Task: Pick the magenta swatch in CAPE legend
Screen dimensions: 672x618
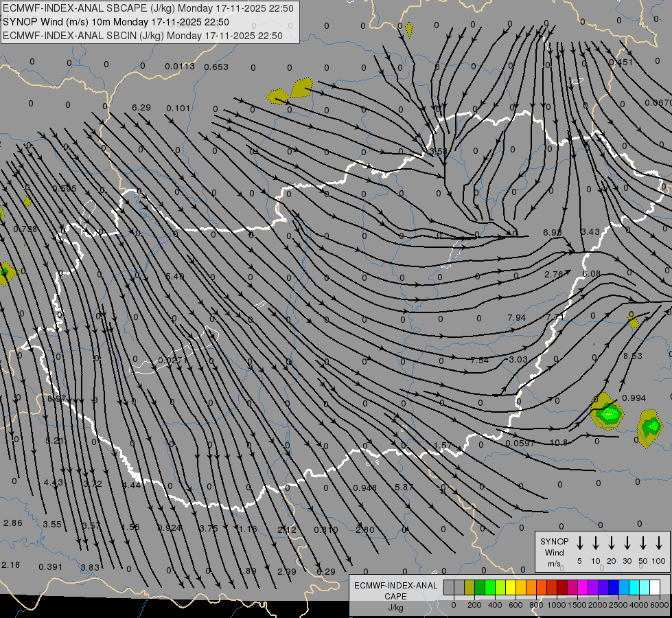Action: click(x=583, y=588)
